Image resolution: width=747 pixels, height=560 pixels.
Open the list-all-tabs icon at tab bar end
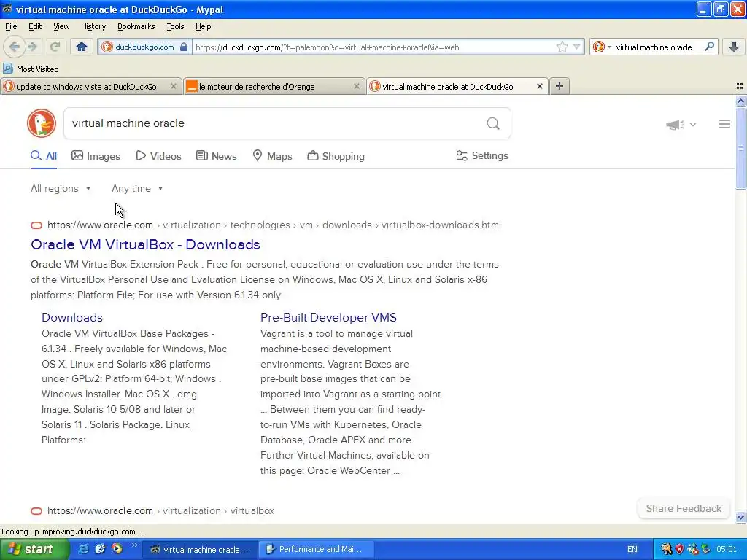pos(740,86)
